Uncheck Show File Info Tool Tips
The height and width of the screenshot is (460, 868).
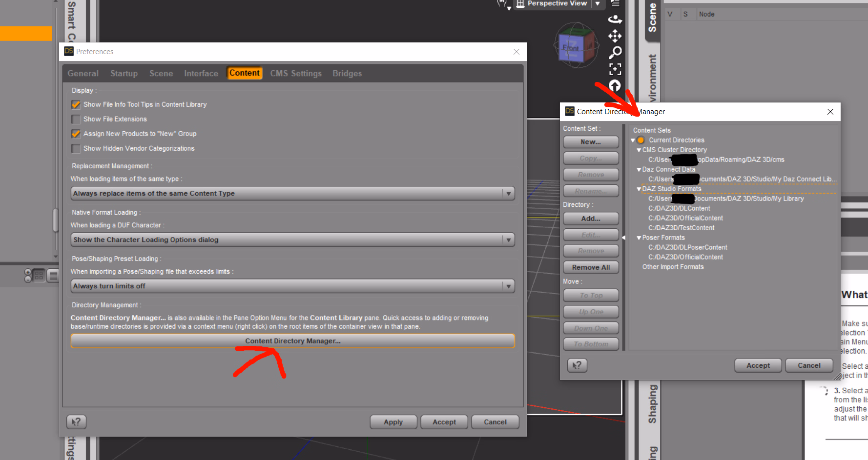(x=76, y=104)
